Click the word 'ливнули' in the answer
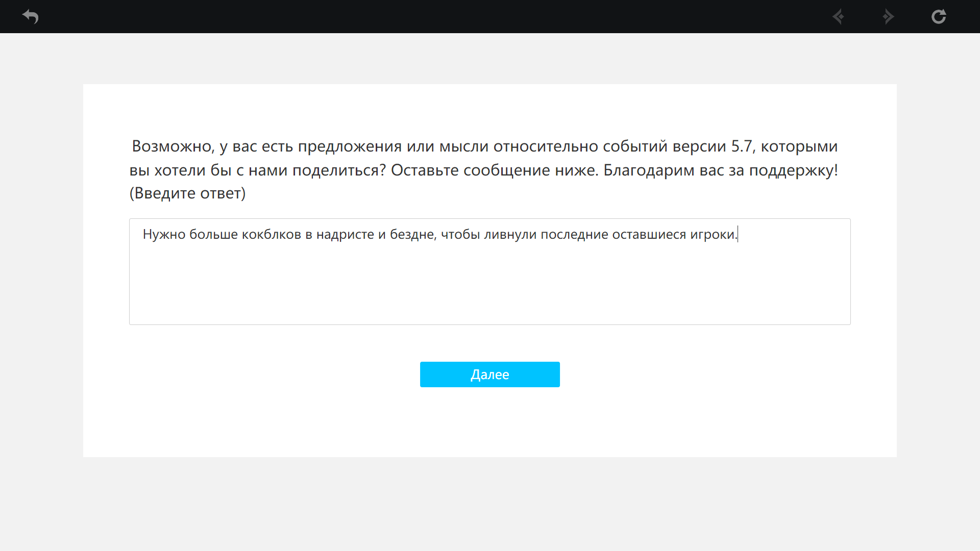980x551 pixels. 510,234
